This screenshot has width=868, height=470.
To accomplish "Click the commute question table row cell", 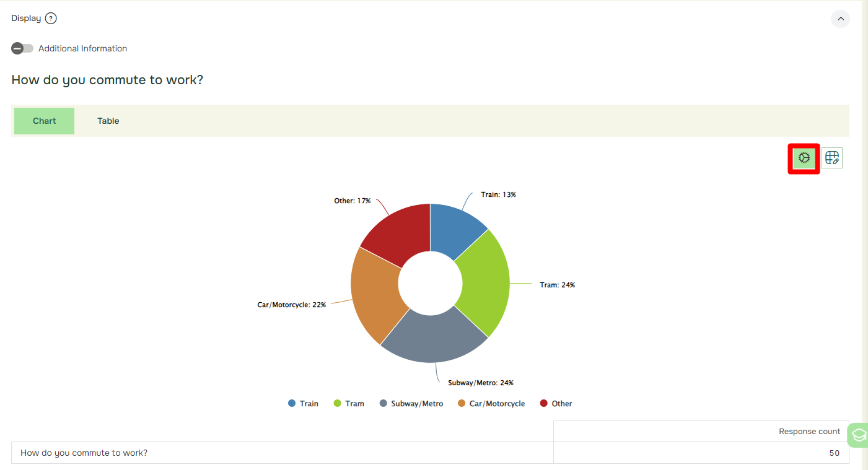I will (283, 453).
